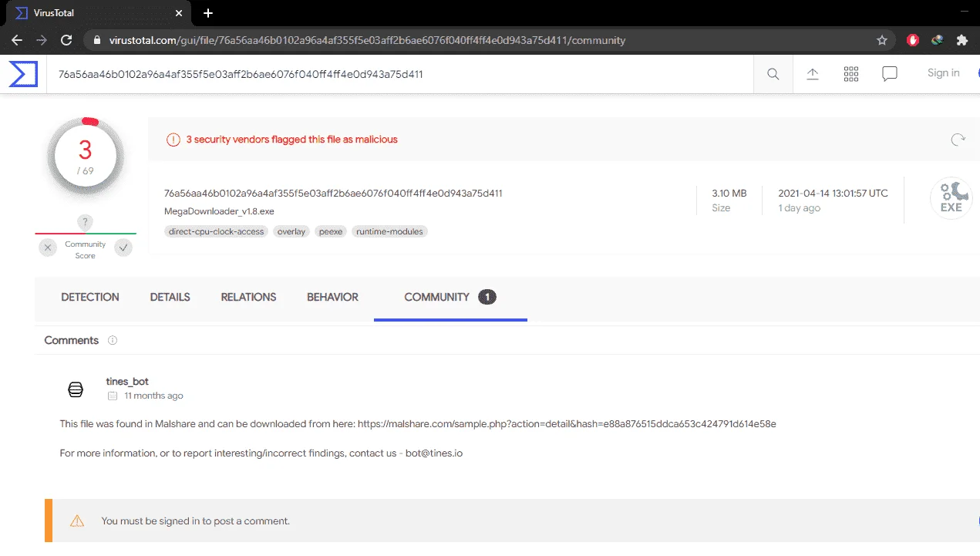The width and height of the screenshot is (980, 556).
Task: Click the EXE file type icon
Action: (951, 198)
